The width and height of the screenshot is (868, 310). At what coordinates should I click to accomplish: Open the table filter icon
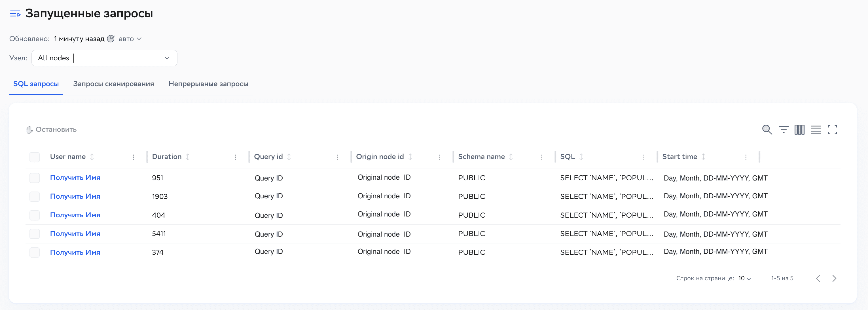click(784, 129)
